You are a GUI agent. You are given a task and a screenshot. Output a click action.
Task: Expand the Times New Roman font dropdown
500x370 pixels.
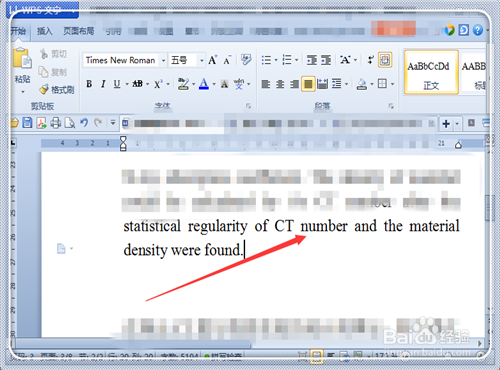tap(163, 61)
